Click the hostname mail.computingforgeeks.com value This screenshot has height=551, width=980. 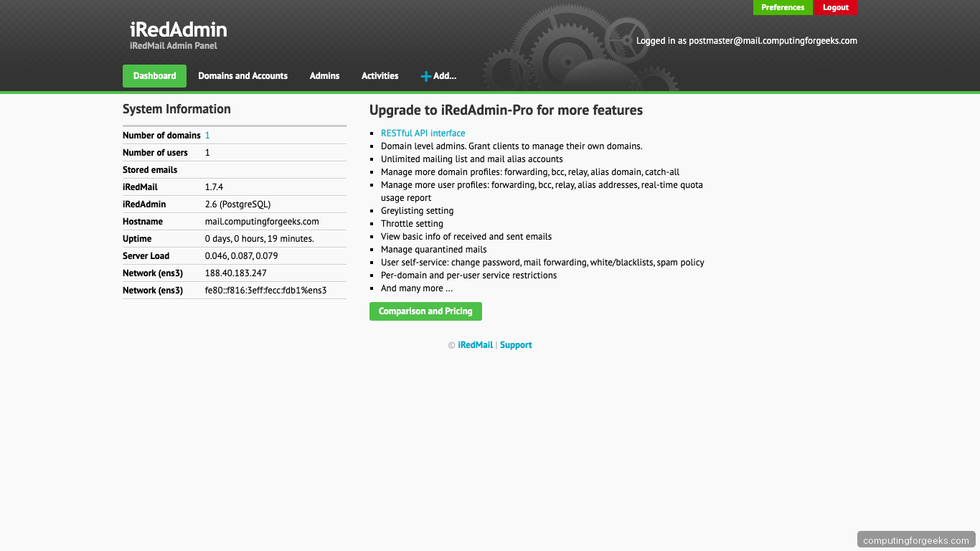[262, 221]
